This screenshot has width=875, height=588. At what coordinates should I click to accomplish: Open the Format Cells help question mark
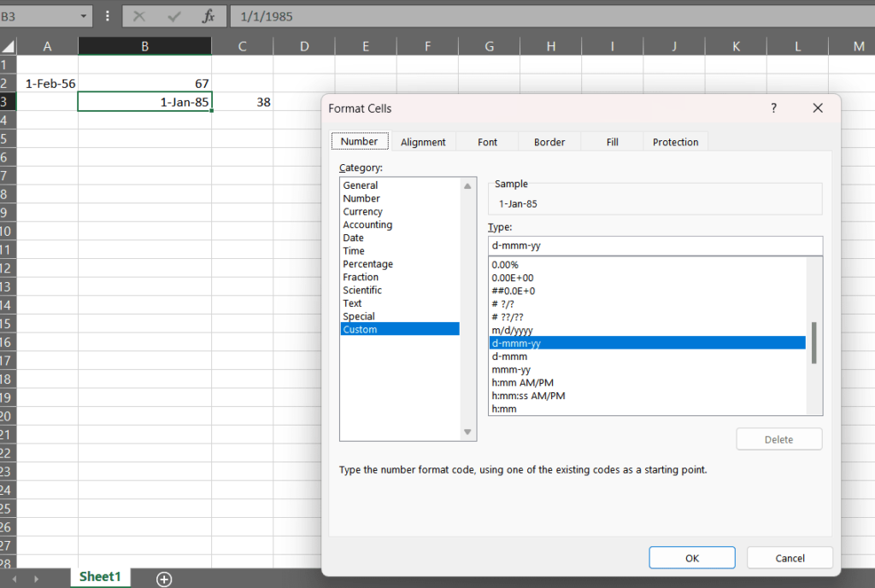[773, 109]
